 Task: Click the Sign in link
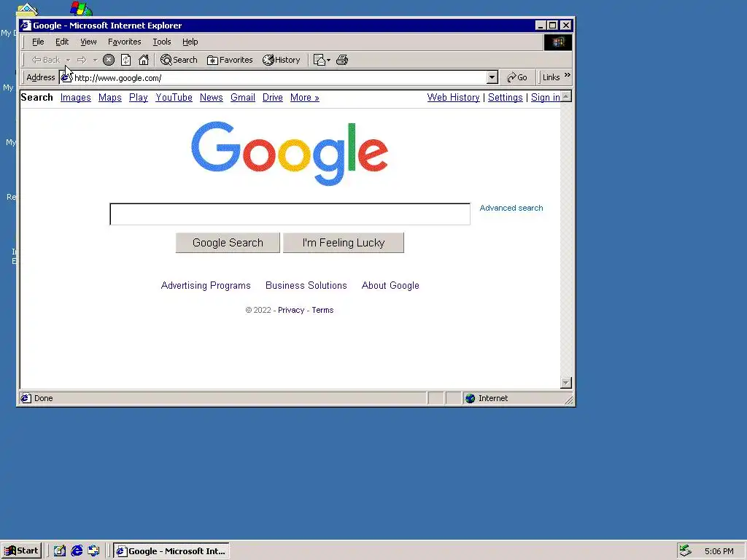click(x=546, y=98)
